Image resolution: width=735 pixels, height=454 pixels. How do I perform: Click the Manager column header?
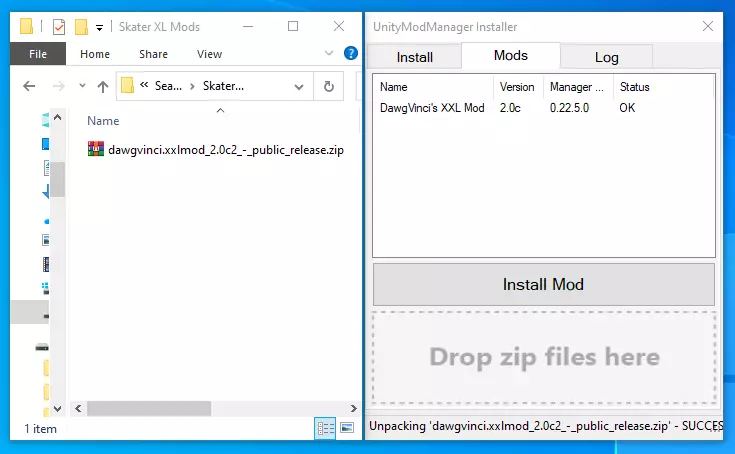click(x=578, y=87)
